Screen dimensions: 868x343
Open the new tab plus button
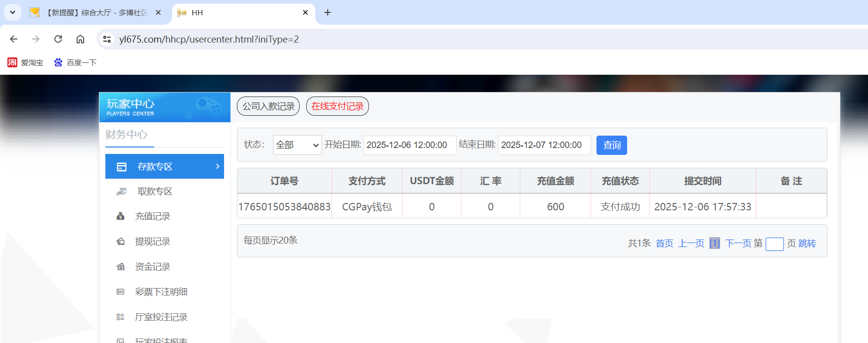point(327,12)
